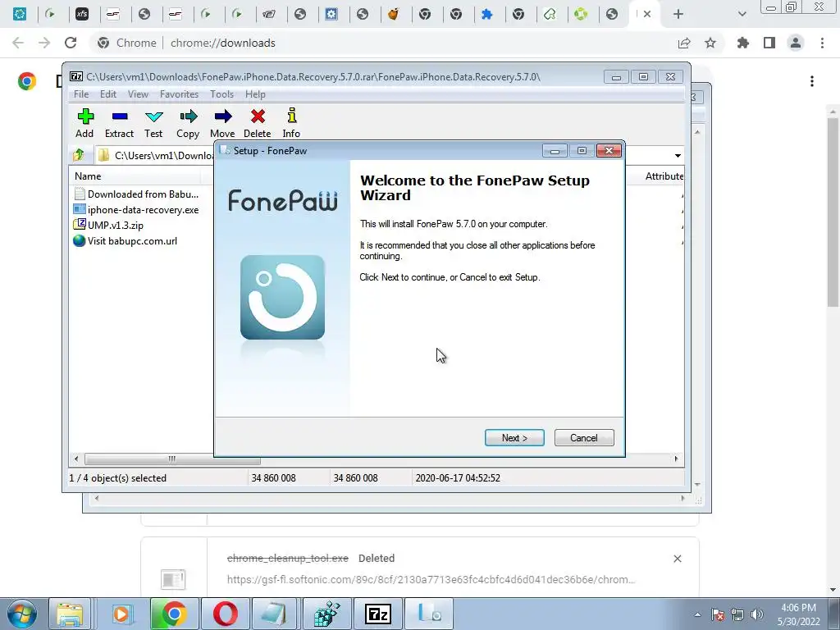
Task: Click the up-folder icon in 7-Zip
Action: pyautogui.click(x=79, y=155)
